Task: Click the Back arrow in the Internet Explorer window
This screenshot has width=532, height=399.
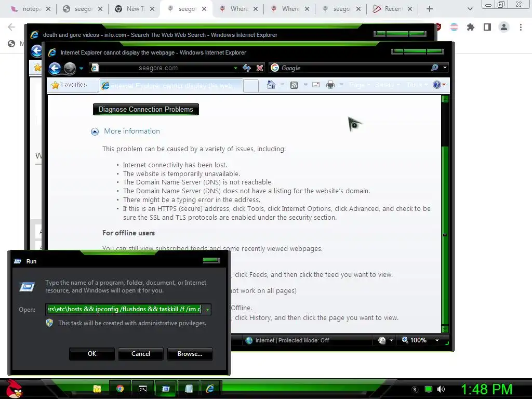Action: [55, 68]
